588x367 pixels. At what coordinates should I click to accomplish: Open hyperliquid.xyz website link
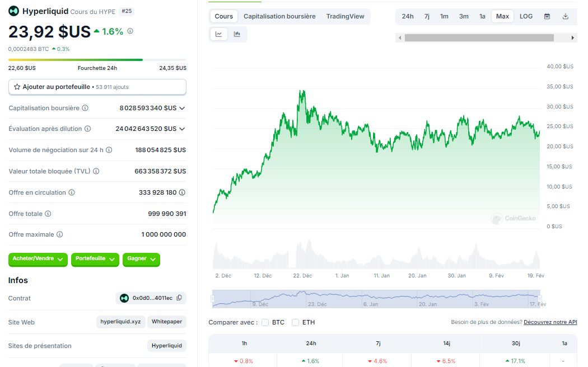pos(120,322)
